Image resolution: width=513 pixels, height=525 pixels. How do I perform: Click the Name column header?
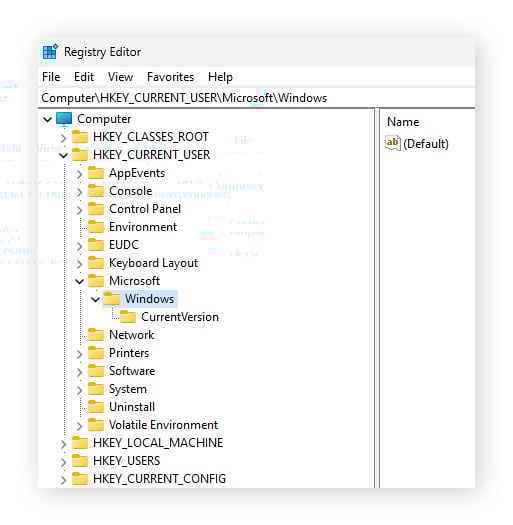403,122
